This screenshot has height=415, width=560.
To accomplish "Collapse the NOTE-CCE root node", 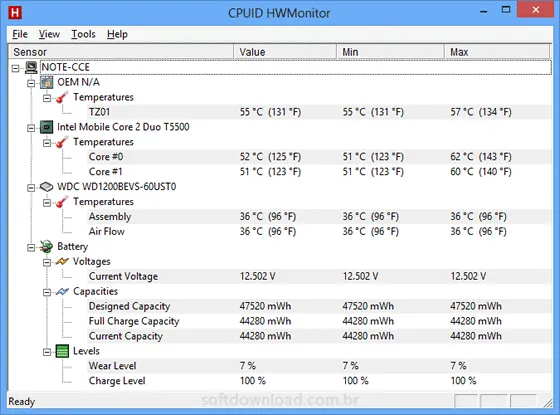I will click(x=15, y=68).
